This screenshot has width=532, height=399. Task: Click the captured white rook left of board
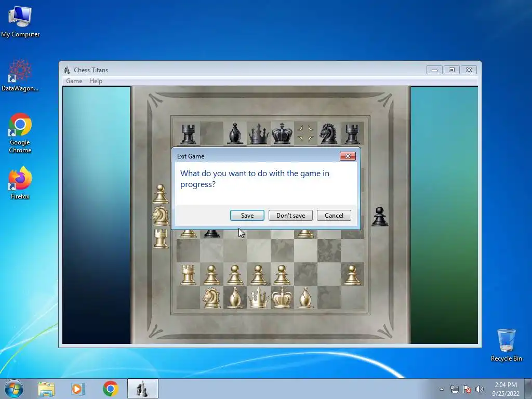161,238
